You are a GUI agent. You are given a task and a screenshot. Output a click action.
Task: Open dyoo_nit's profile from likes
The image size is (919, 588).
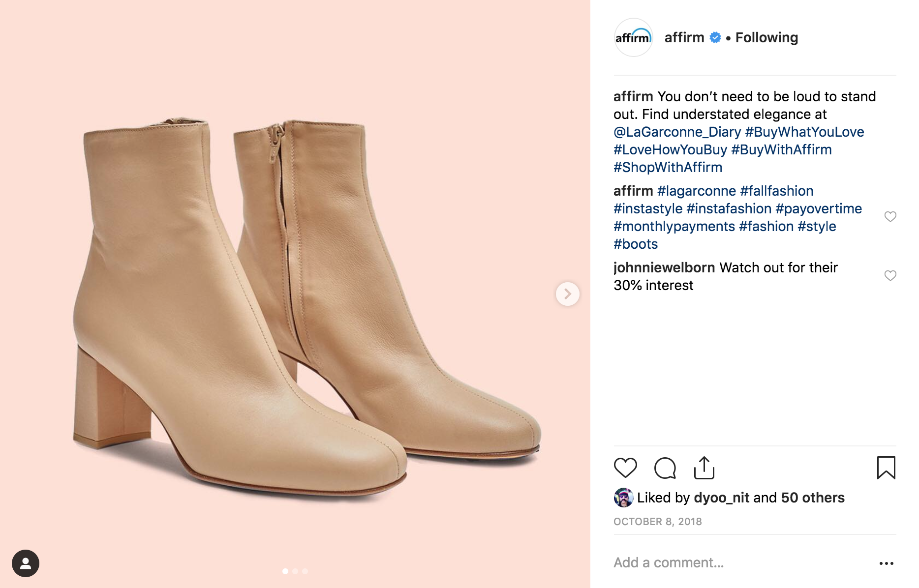[721, 498]
